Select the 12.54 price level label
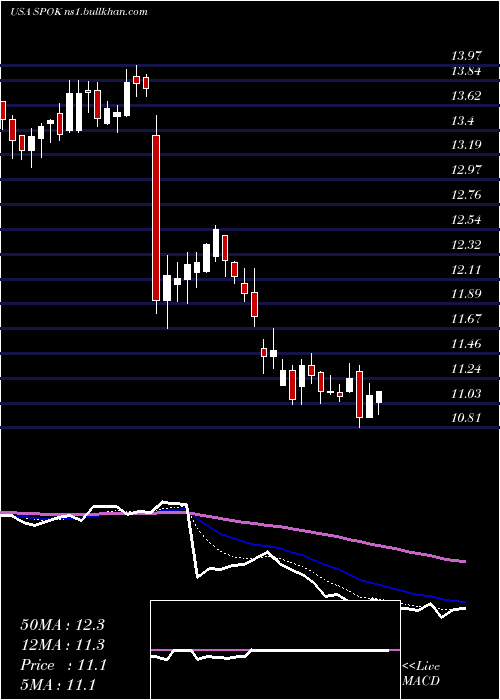This screenshot has height=700, width=500. 466,220
